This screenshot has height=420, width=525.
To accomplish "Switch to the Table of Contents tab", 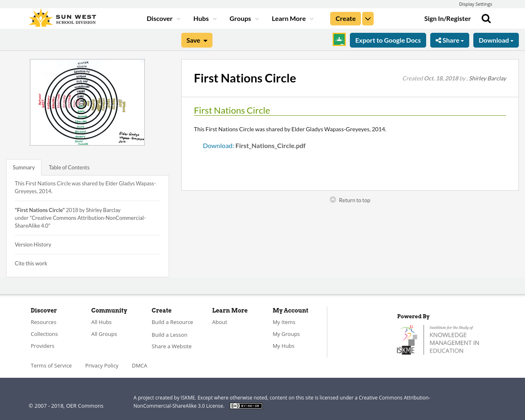I will point(69,167).
